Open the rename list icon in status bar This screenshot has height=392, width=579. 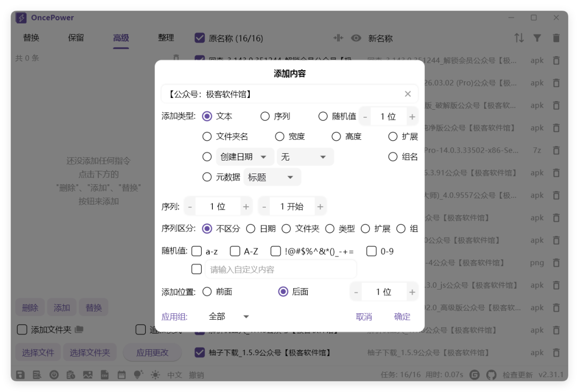tap(37, 375)
